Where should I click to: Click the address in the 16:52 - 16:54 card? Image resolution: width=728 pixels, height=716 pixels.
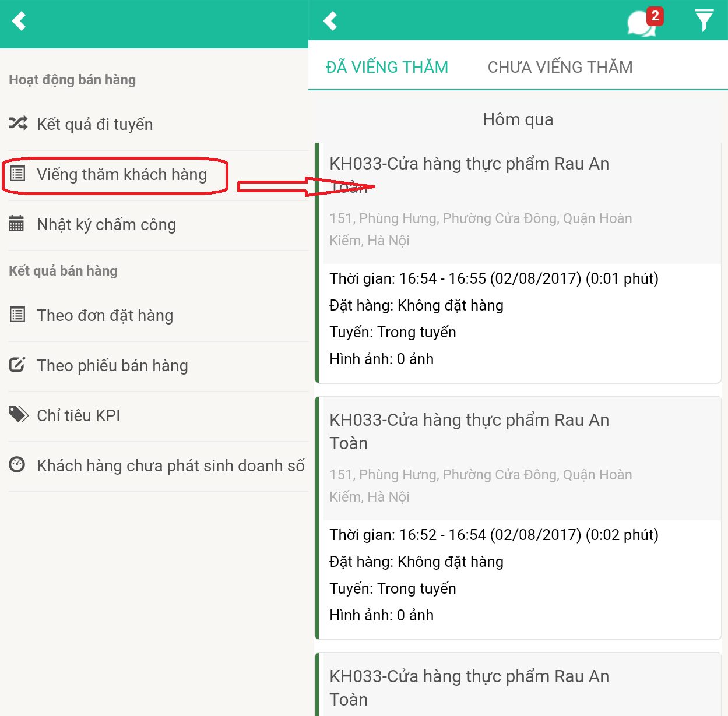point(481,486)
